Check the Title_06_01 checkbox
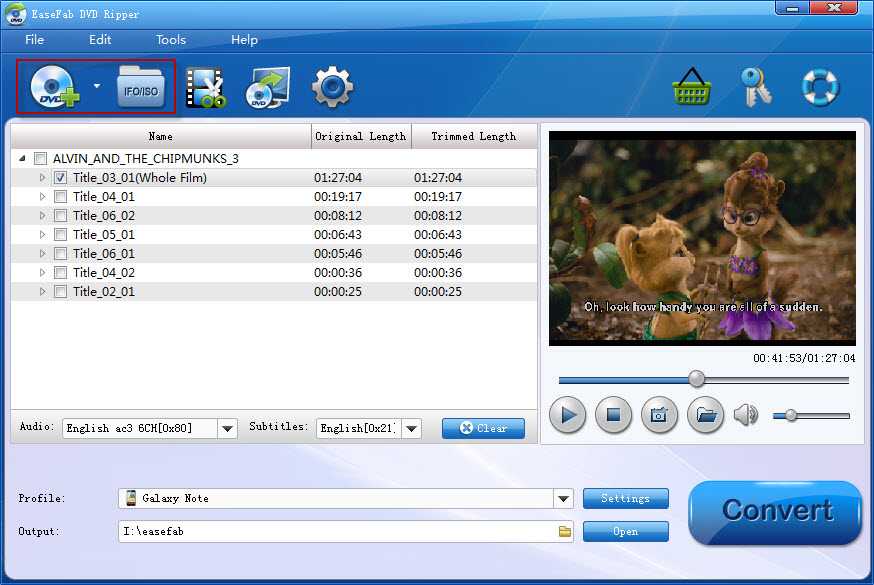Viewport: 874px width, 585px height. [x=60, y=254]
